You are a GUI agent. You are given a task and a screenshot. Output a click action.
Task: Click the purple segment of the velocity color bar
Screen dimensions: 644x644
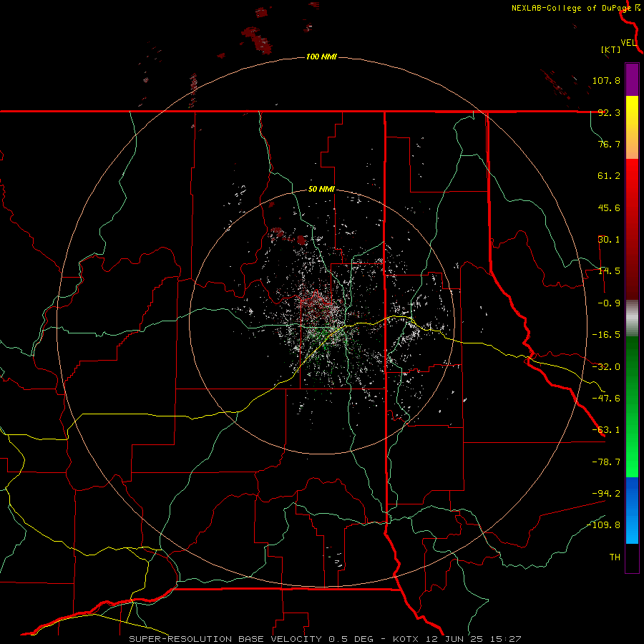pyautogui.click(x=632, y=79)
